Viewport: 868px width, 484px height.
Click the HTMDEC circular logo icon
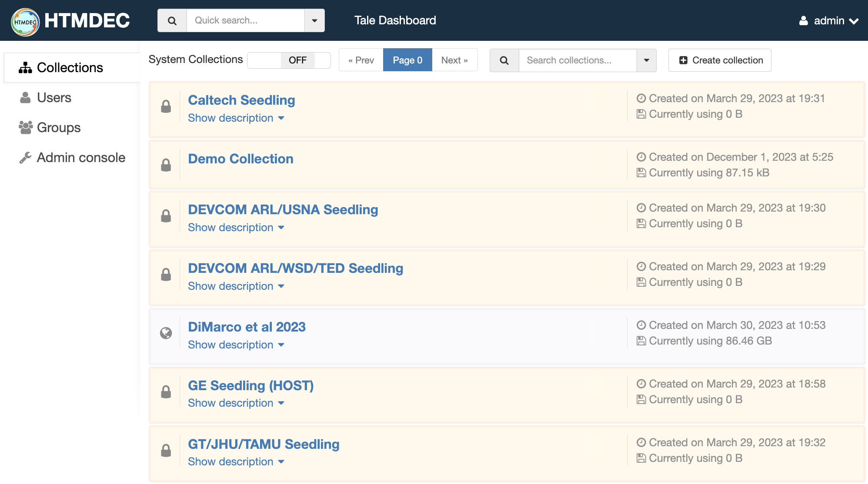click(25, 21)
